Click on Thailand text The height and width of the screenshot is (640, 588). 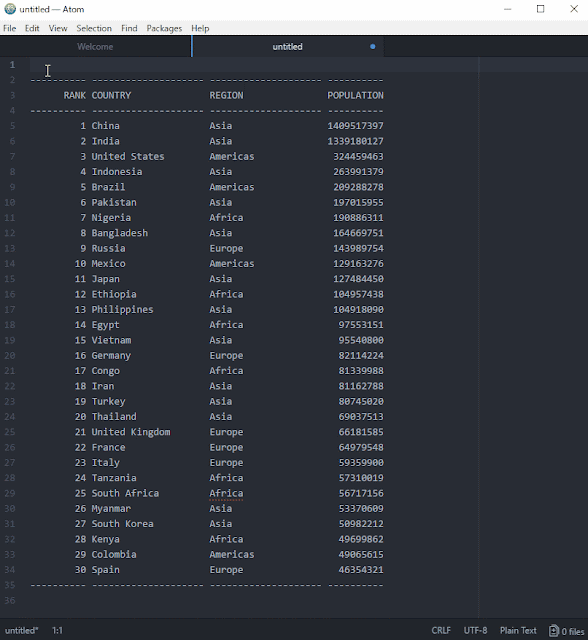pyautogui.click(x=114, y=417)
